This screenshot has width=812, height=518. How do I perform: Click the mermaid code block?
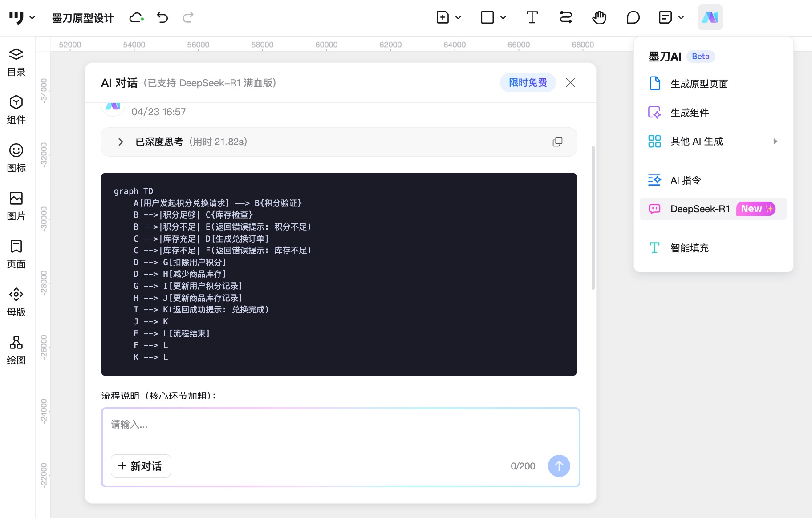click(x=339, y=274)
